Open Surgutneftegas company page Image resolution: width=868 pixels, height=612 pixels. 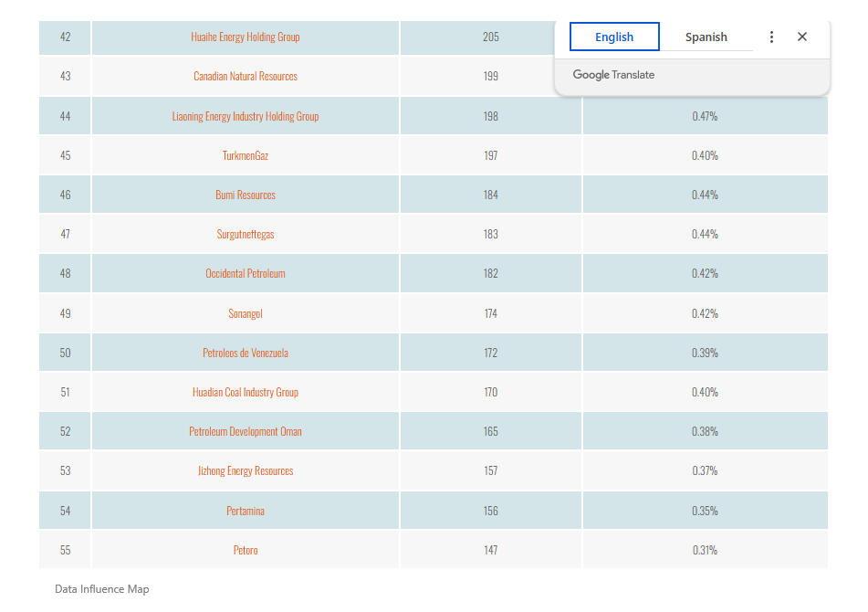point(246,235)
